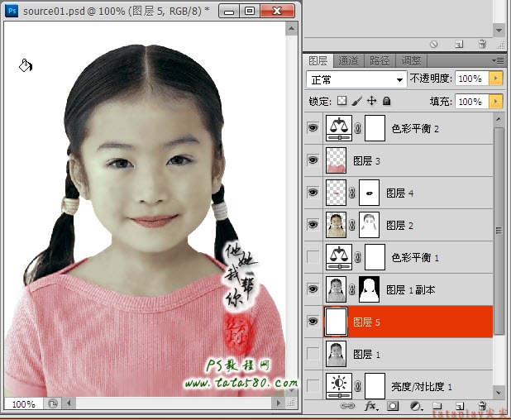Click 图层 5 white layer thumbnail

[x=336, y=322]
